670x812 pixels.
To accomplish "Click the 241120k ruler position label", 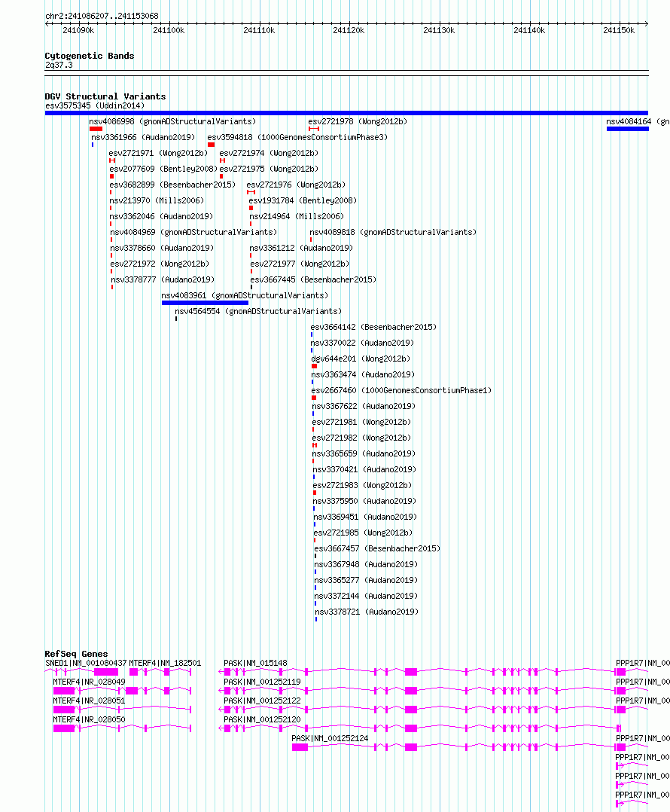I will (x=349, y=31).
